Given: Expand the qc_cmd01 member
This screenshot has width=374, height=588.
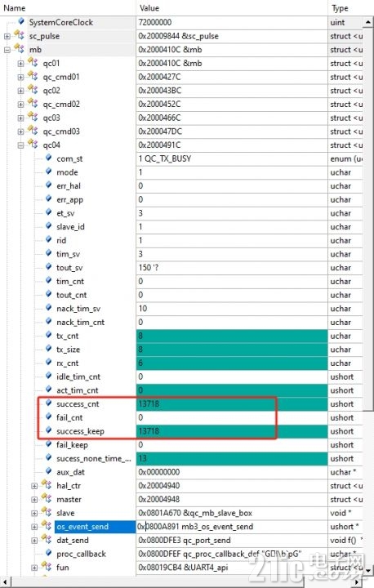Looking at the screenshot, I should tap(20, 78).
